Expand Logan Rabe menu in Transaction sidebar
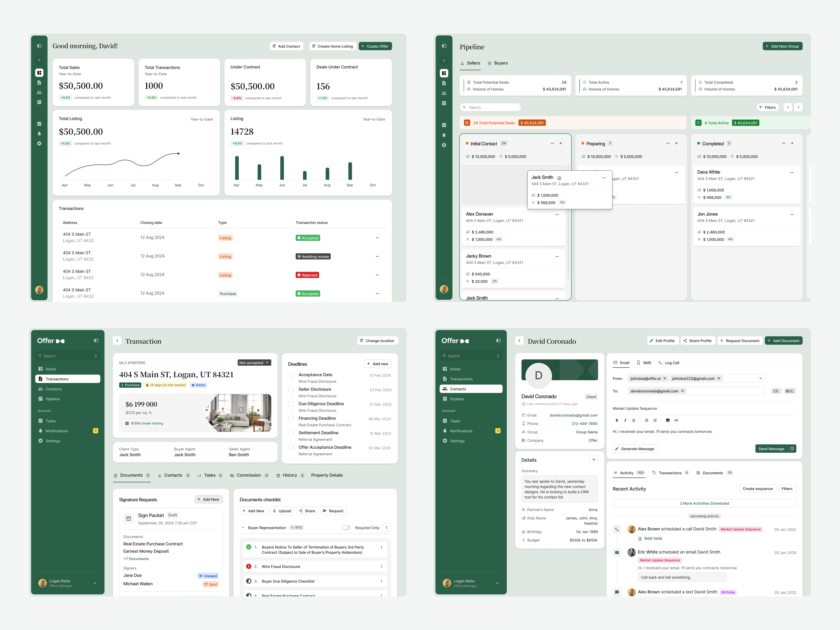840x630 pixels. [x=95, y=583]
